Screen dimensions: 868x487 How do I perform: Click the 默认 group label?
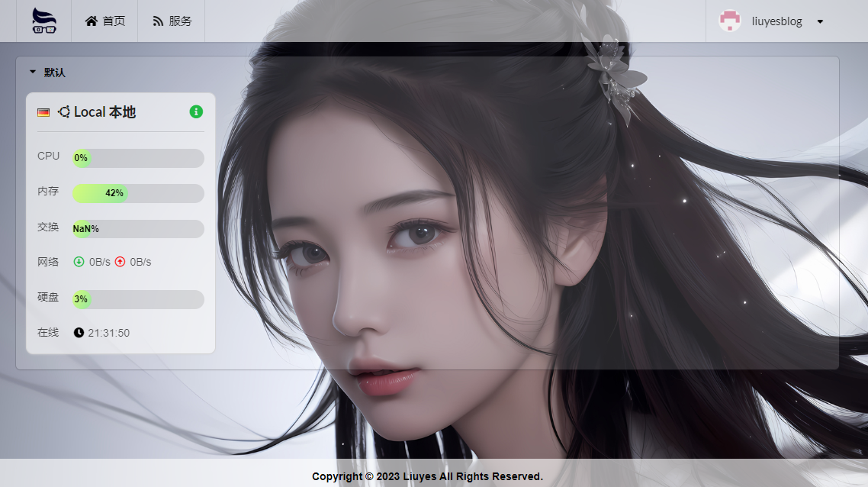(55, 73)
